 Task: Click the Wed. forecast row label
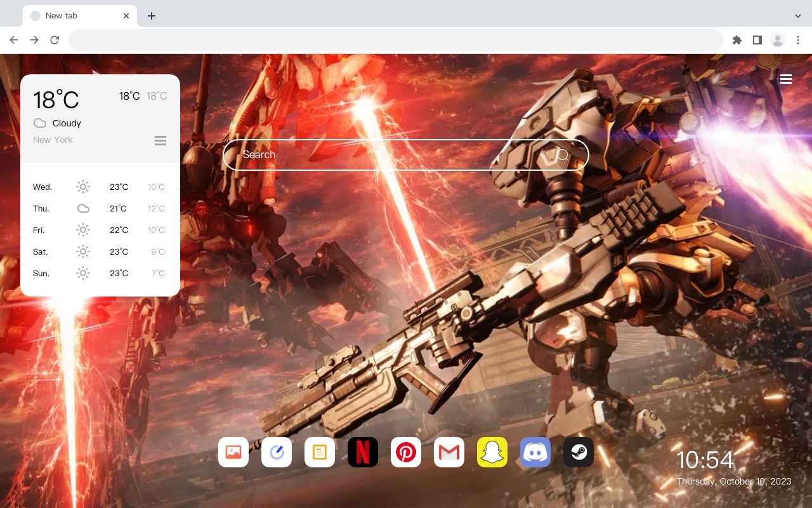43,187
